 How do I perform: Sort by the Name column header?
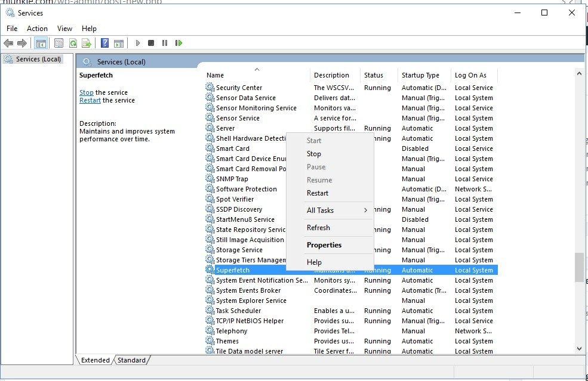215,75
